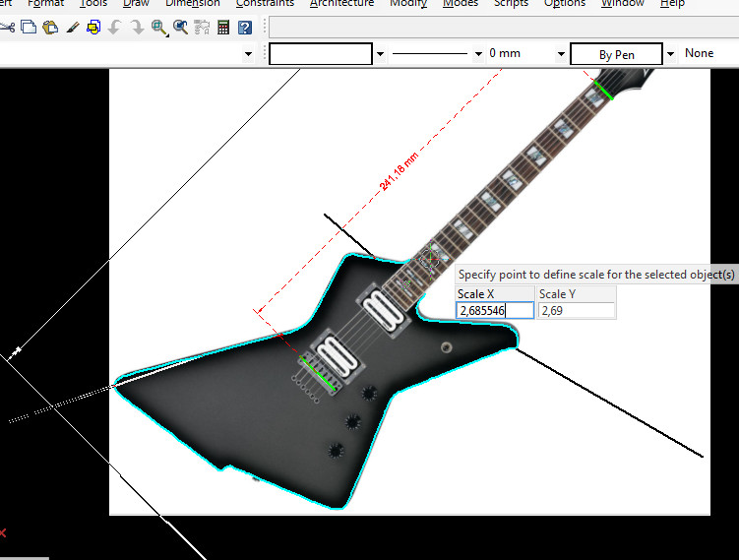Open the Calculator tool icon
The height and width of the screenshot is (560, 739).
tap(223, 27)
